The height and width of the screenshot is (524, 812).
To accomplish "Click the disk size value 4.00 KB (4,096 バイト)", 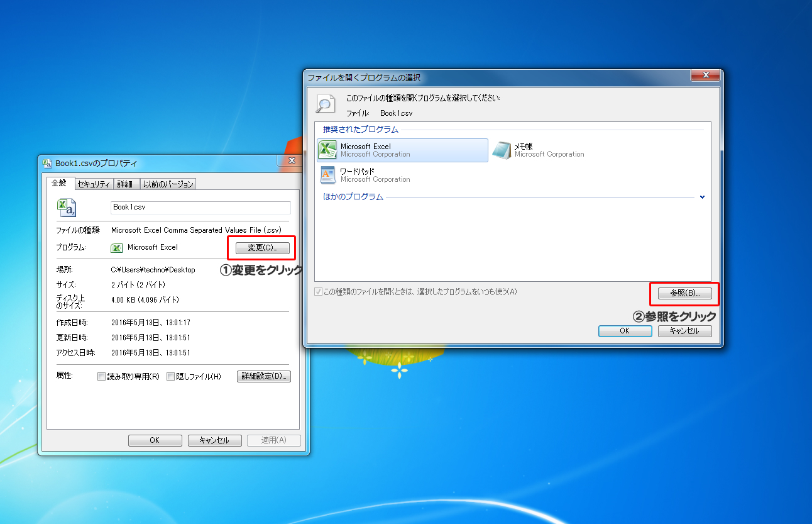I will click(145, 300).
